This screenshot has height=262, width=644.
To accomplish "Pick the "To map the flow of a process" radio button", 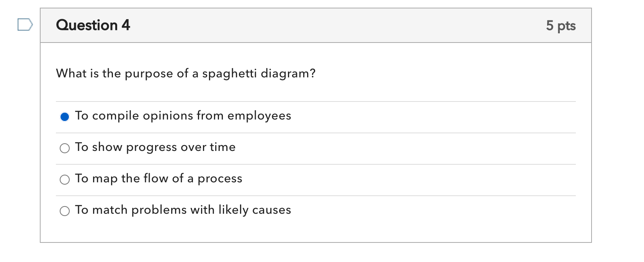I will (x=65, y=180).
